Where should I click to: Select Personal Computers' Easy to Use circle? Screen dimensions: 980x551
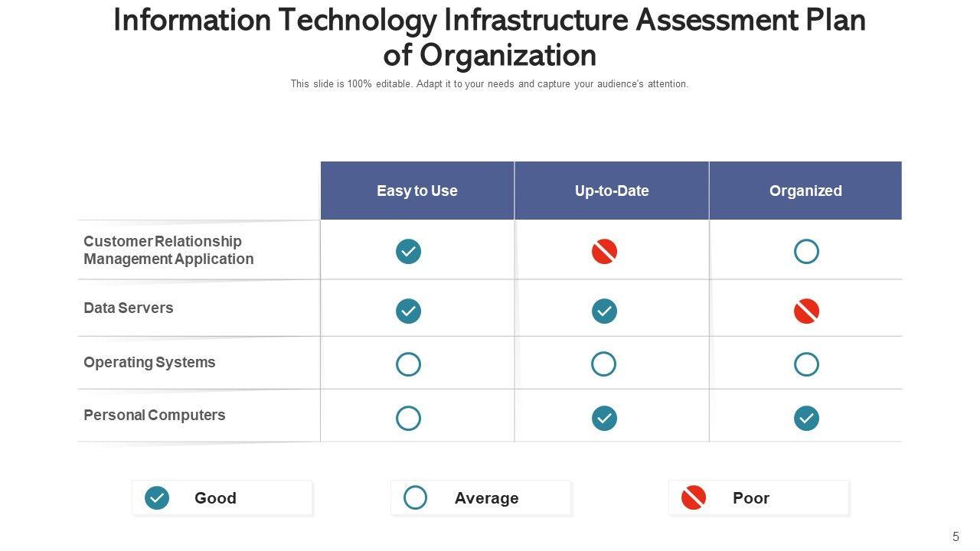pos(408,418)
